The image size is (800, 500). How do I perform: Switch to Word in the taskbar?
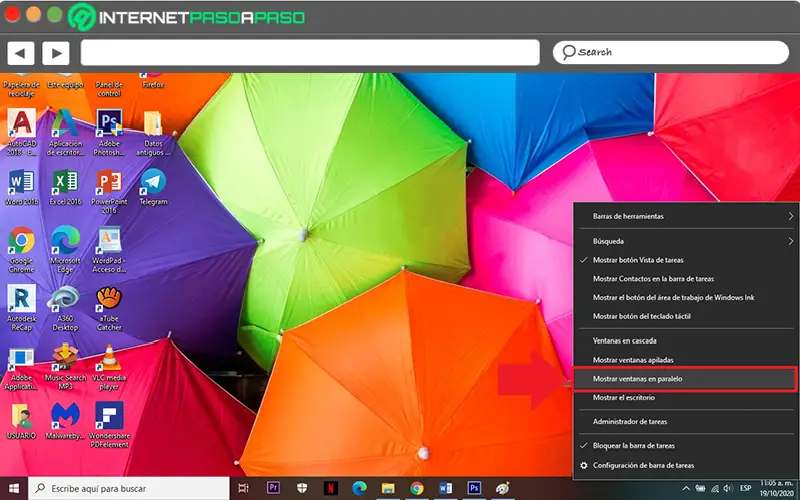(445, 488)
